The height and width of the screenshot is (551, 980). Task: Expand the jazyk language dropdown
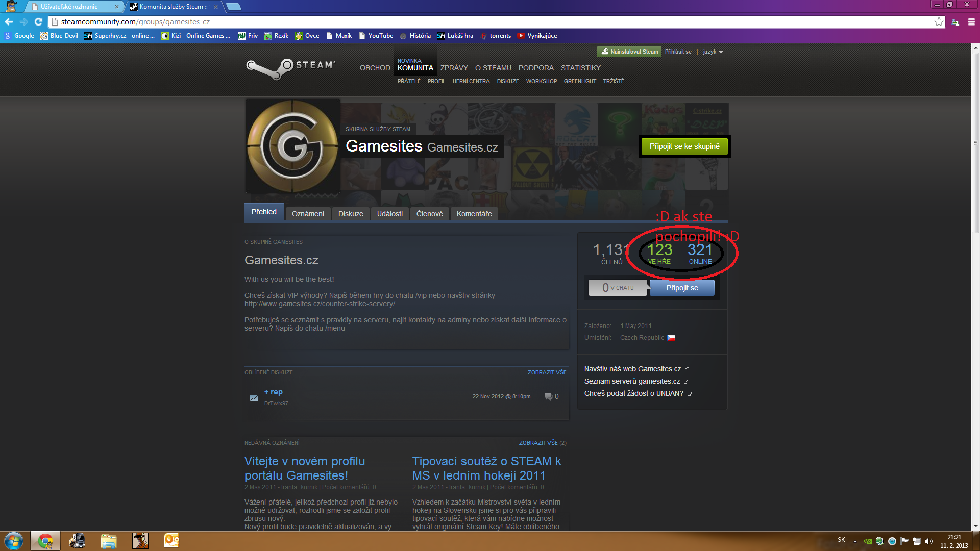click(x=713, y=52)
